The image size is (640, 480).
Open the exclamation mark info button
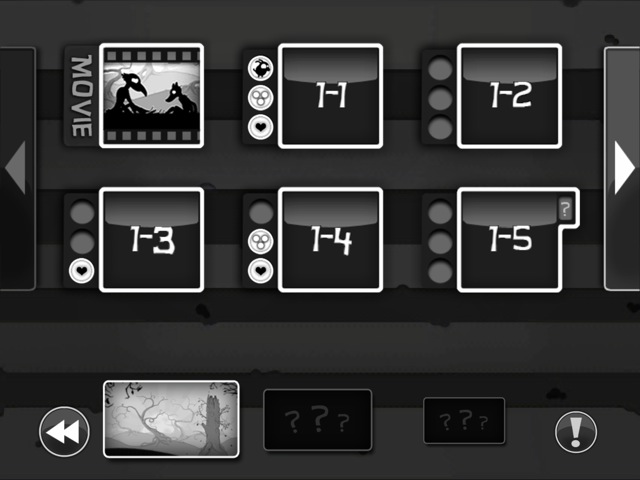click(576, 431)
